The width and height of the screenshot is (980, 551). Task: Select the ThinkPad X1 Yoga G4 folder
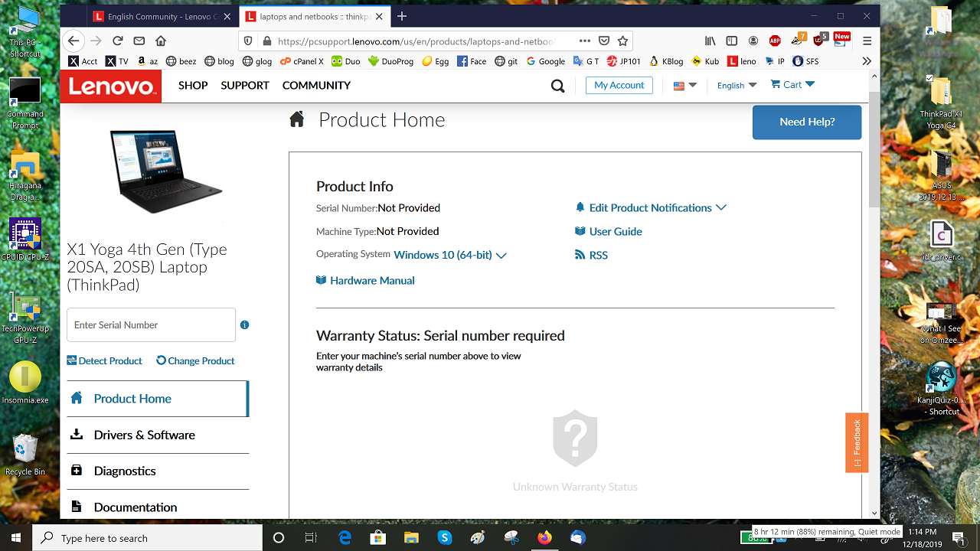point(941,102)
